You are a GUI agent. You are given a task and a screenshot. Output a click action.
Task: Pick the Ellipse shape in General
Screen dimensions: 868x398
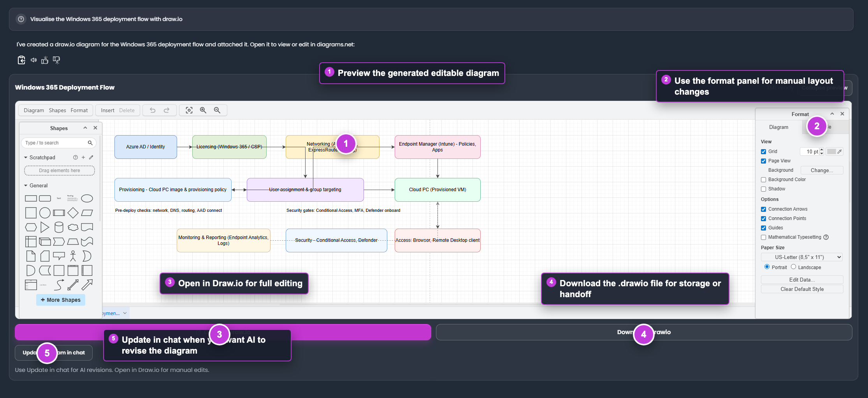pos(87,199)
